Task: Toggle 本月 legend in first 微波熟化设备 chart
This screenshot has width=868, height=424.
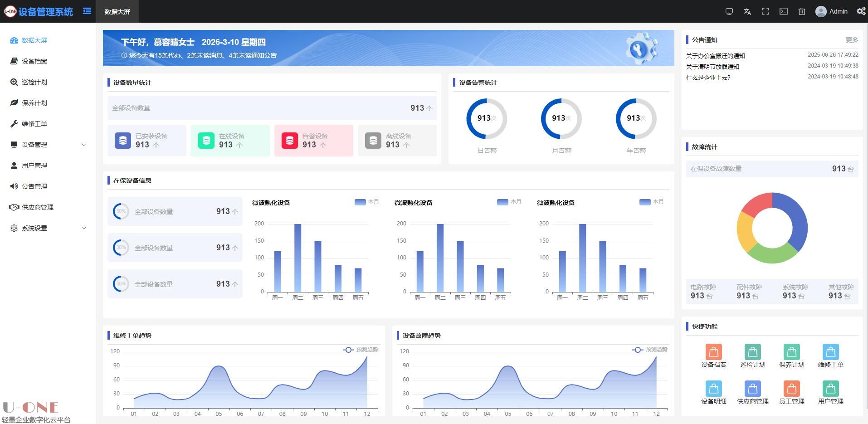Action: pyautogui.click(x=366, y=202)
